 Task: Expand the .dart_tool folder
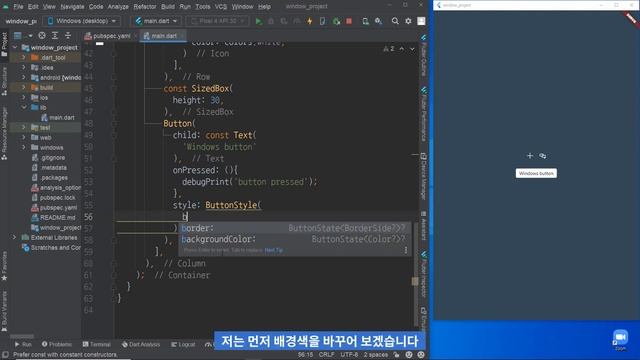tap(24, 58)
